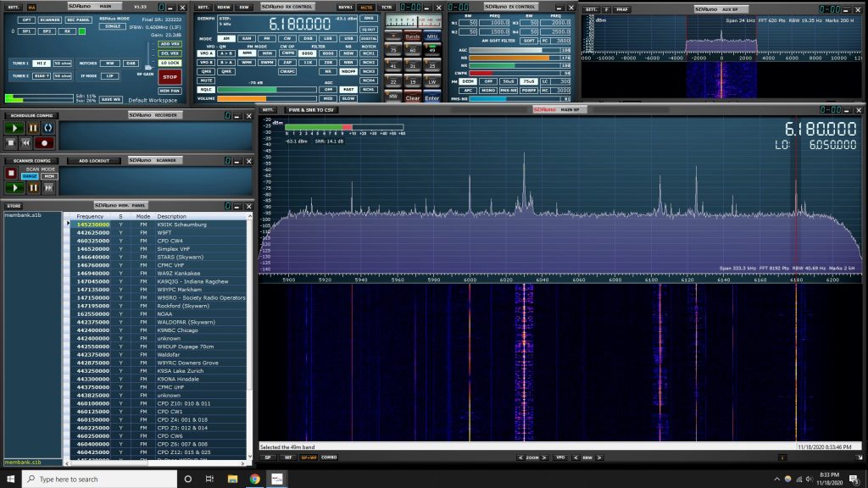Adjust the orange VOLUME slider
Viewport: 868px width, 488px height.
(x=267, y=98)
